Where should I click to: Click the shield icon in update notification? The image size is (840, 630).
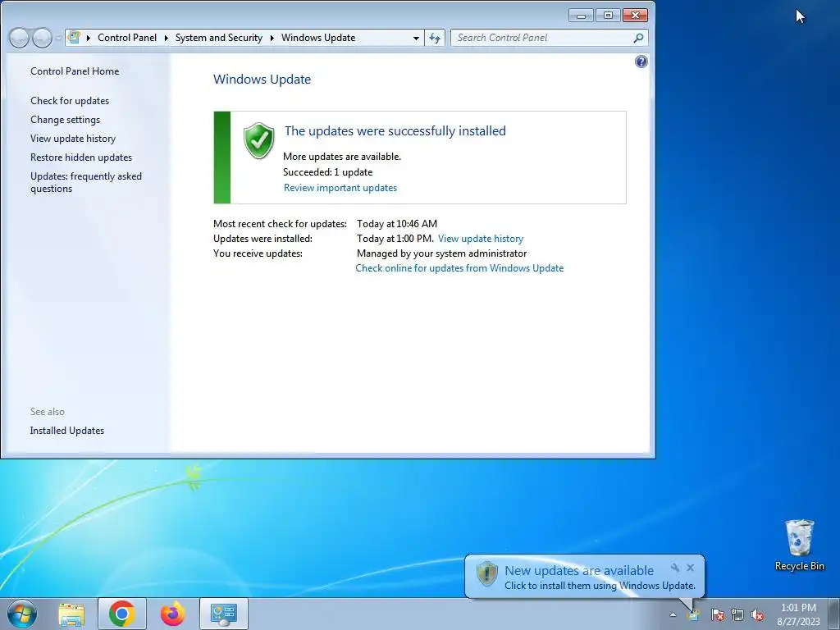(487, 573)
